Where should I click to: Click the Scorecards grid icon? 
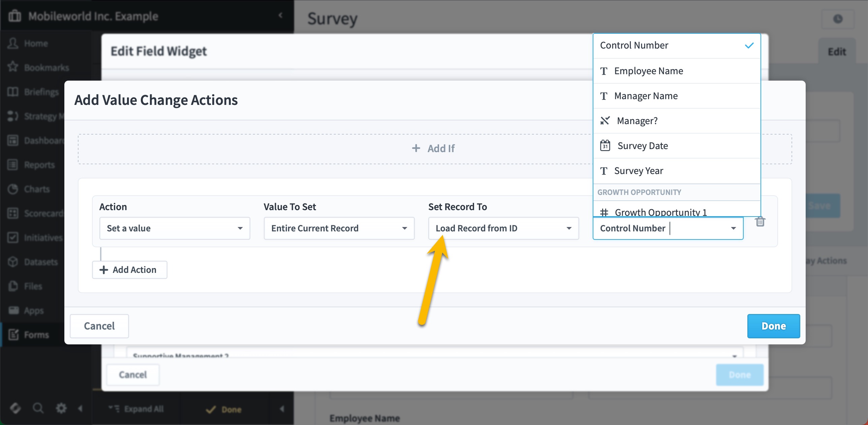[x=13, y=213]
